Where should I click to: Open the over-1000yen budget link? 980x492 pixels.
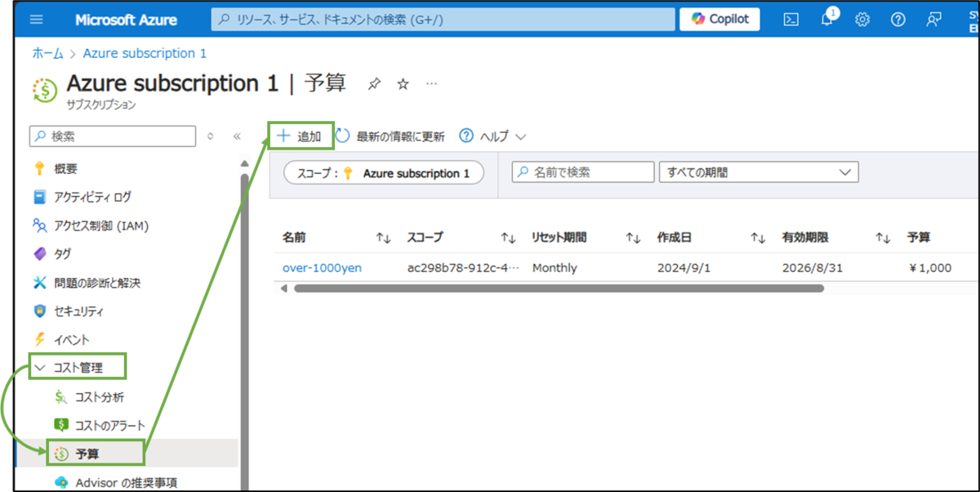click(322, 267)
